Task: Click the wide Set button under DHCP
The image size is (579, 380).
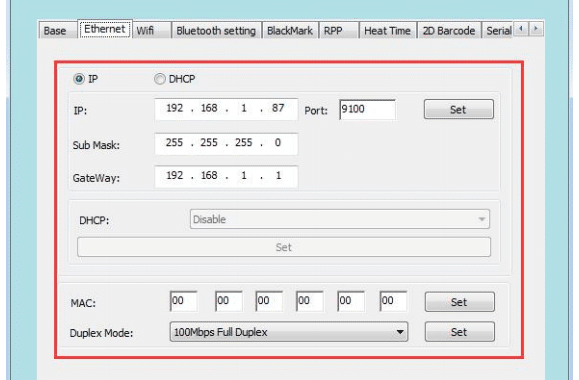Action: [x=284, y=247]
